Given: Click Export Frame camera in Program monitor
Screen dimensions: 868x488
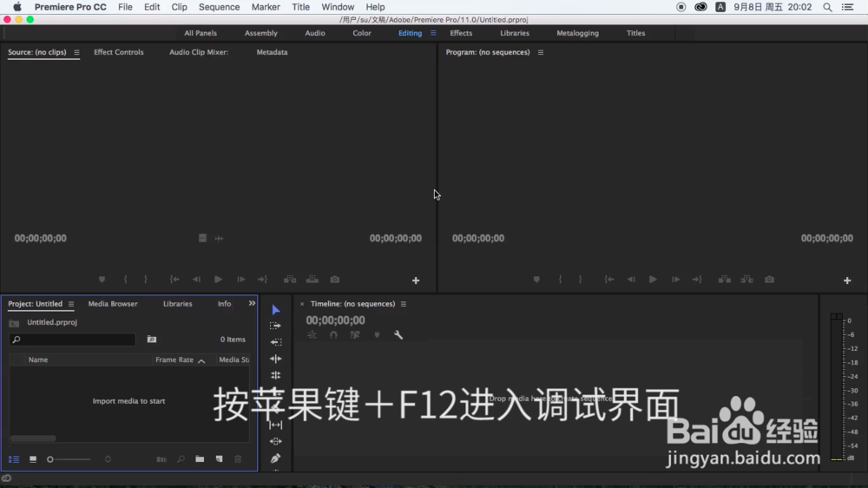Looking at the screenshot, I should pos(769,280).
